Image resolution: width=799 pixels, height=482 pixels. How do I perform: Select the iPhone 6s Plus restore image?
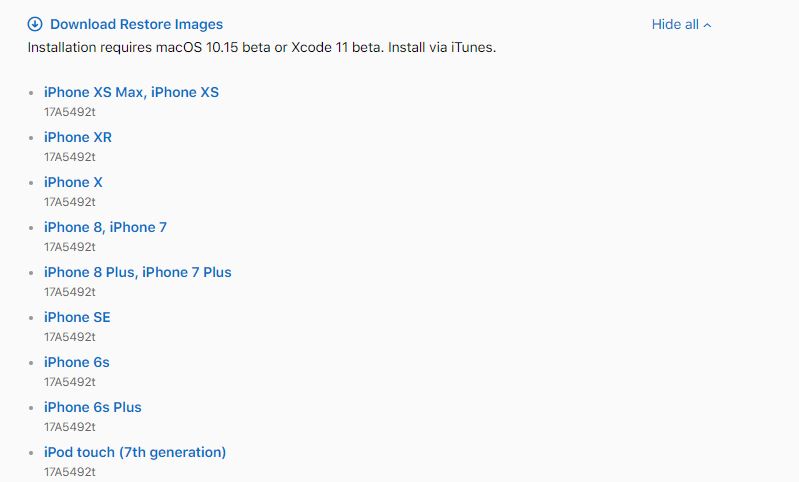[x=93, y=407]
